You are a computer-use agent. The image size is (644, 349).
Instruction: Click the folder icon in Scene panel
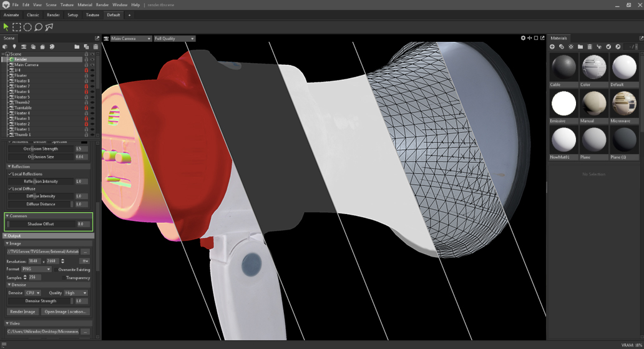(77, 47)
